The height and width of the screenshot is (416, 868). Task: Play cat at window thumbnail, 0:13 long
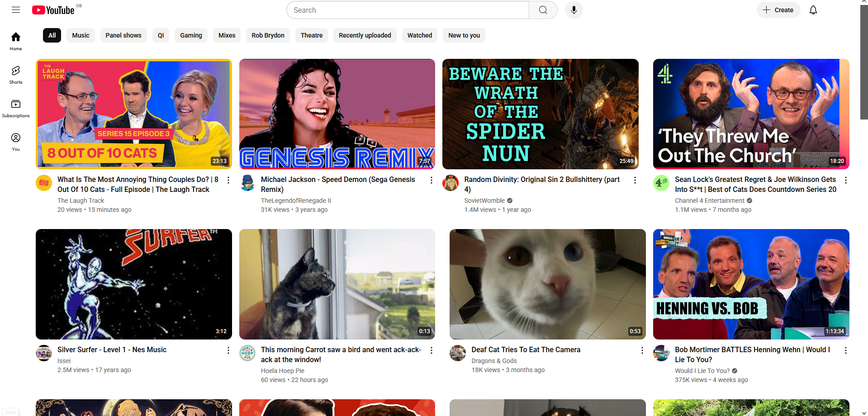[337, 284]
